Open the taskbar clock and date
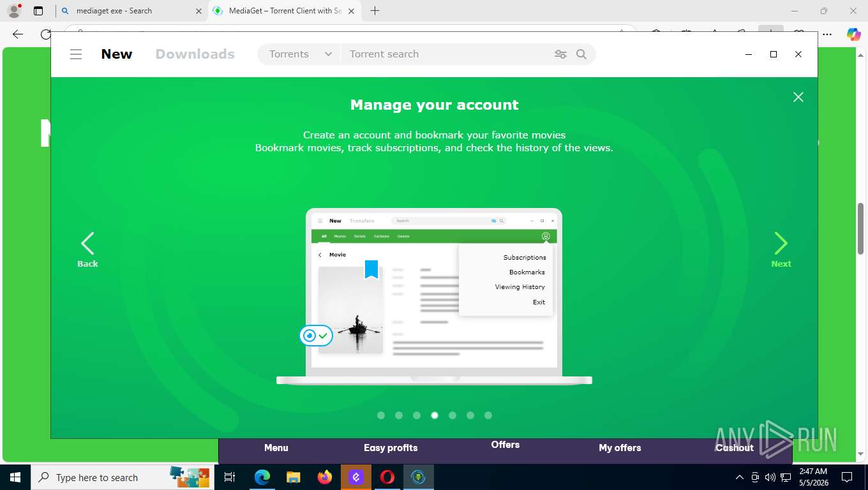This screenshot has height=490, width=868. pyautogui.click(x=813, y=477)
